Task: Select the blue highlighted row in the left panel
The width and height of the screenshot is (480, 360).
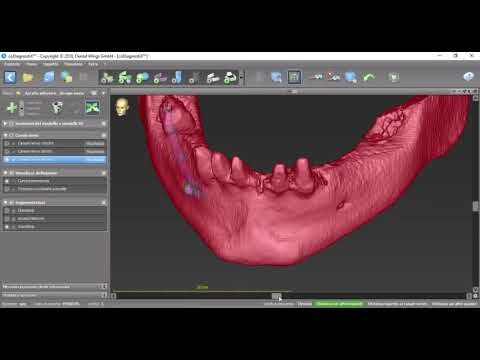Action: pyautogui.click(x=54, y=160)
